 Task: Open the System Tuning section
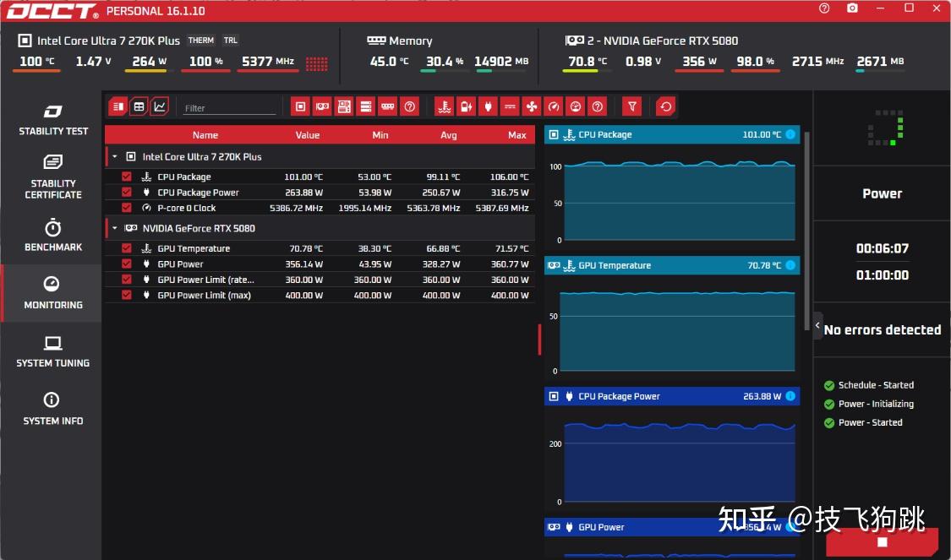pos(52,351)
